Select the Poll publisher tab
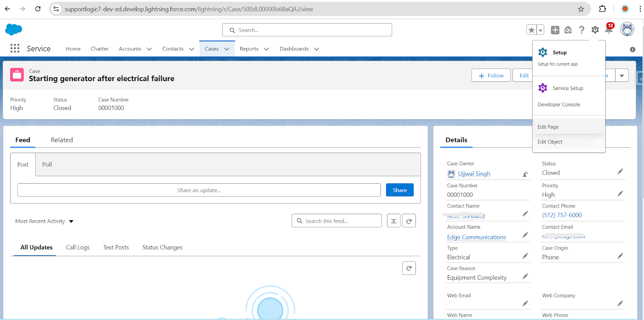644x320 pixels. (x=47, y=164)
